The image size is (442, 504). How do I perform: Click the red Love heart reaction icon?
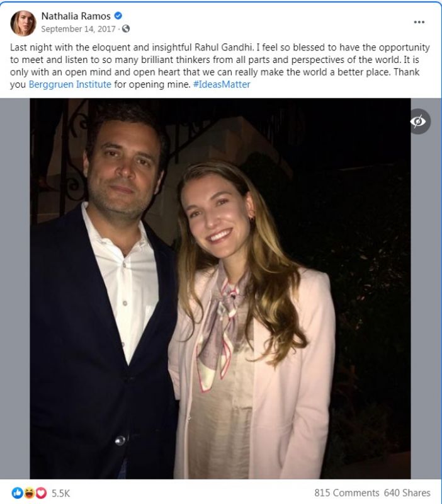40,493
